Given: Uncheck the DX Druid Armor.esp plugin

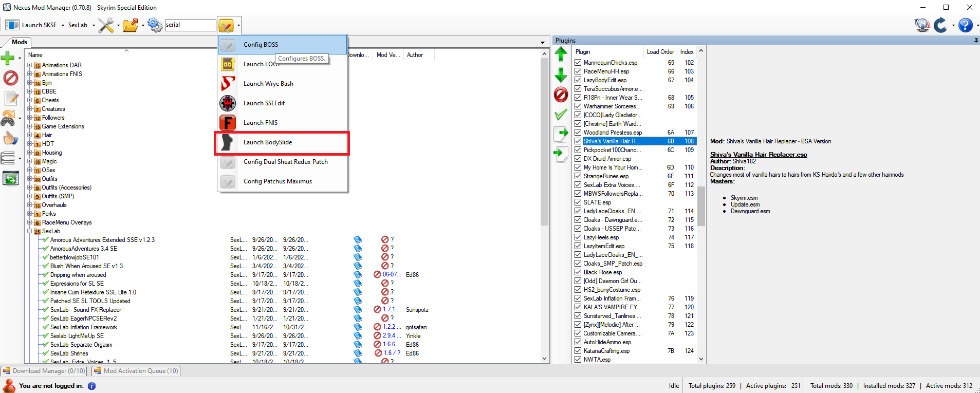Looking at the screenshot, I should [x=578, y=159].
